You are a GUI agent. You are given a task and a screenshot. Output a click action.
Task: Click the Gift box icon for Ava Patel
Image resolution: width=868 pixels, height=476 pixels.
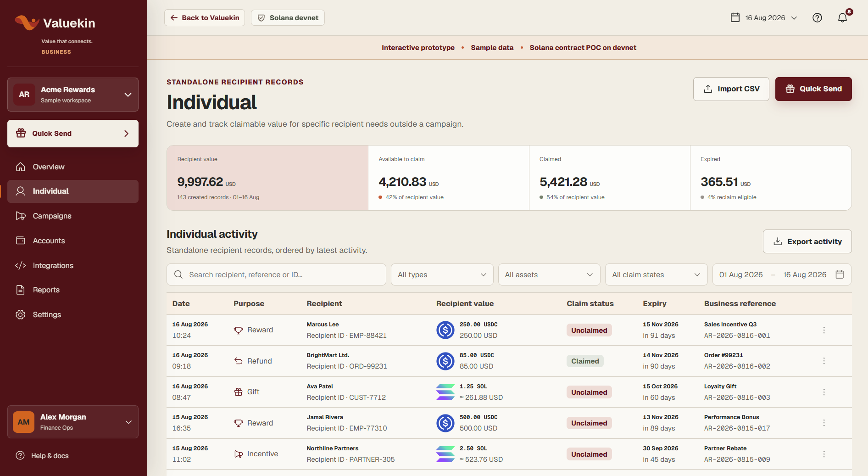coord(238,392)
